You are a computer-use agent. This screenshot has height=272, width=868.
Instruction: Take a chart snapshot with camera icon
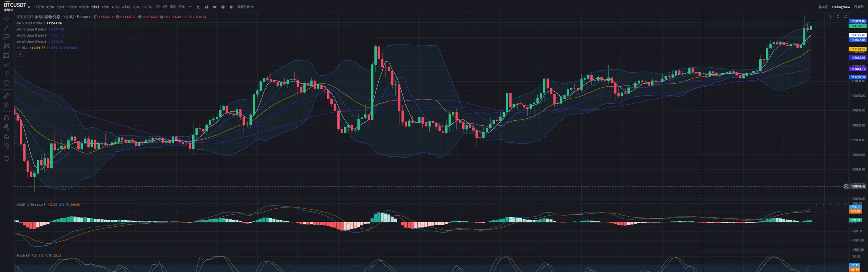(215, 7)
